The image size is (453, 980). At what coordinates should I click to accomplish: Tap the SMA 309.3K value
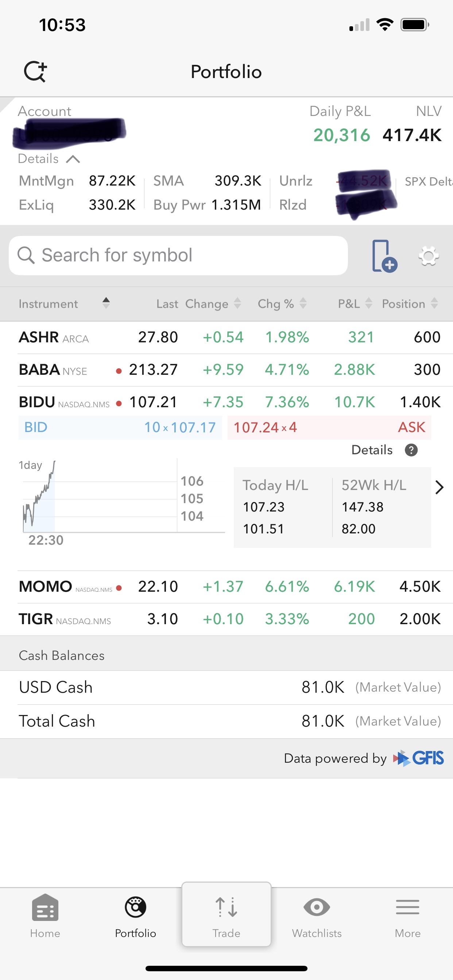(238, 181)
